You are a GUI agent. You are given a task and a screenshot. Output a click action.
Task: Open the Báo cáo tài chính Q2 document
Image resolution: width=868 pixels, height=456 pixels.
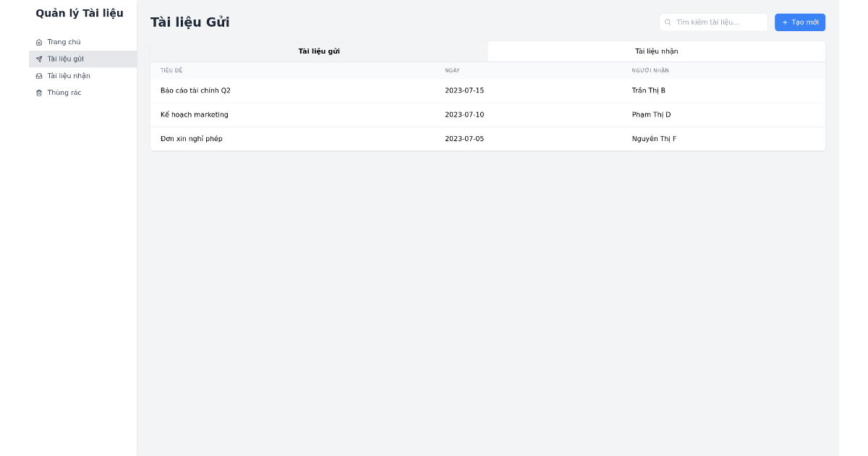(x=196, y=90)
